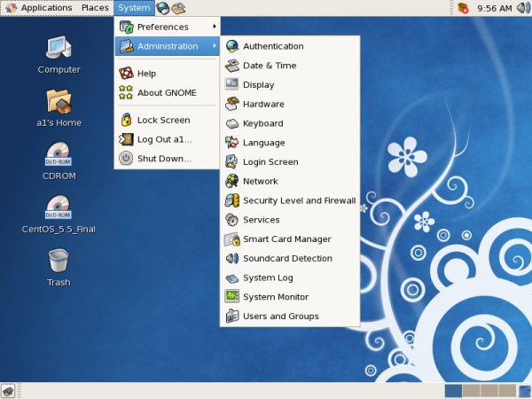Click the Soundcard Detection speaker icon

232,258
